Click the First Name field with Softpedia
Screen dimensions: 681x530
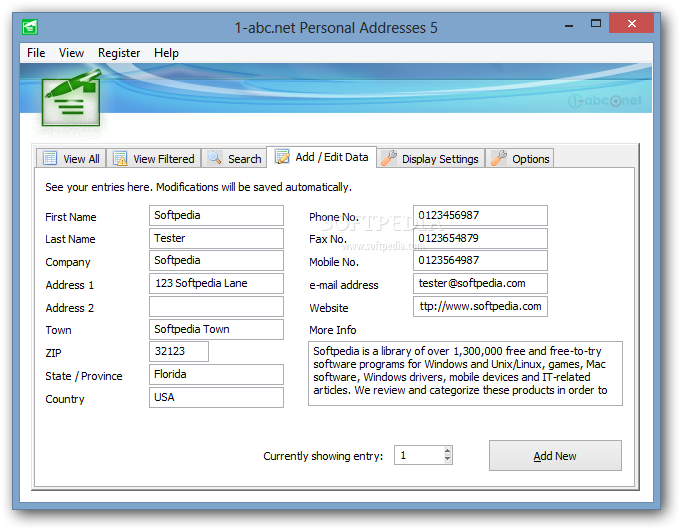(216, 215)
